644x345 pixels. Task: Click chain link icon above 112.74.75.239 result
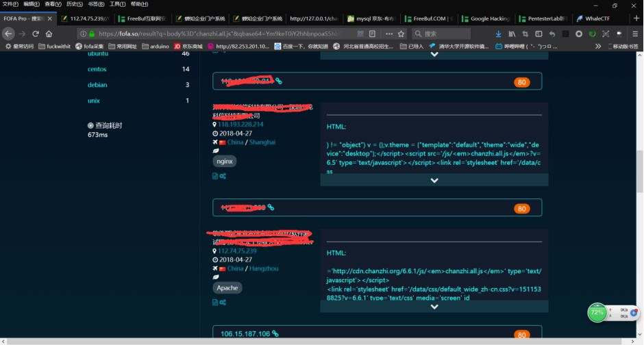(271, 207)
